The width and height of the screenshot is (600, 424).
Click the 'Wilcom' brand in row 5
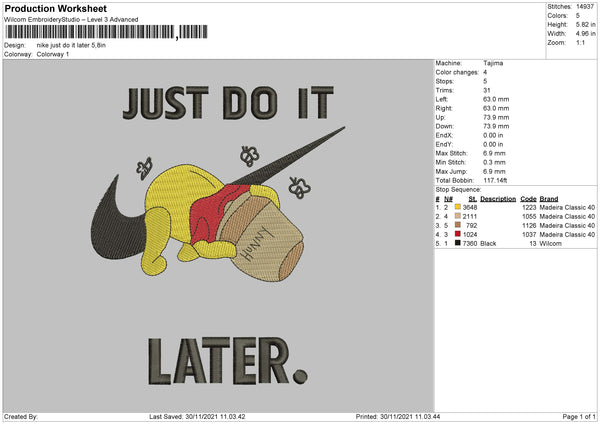(551, 243)
